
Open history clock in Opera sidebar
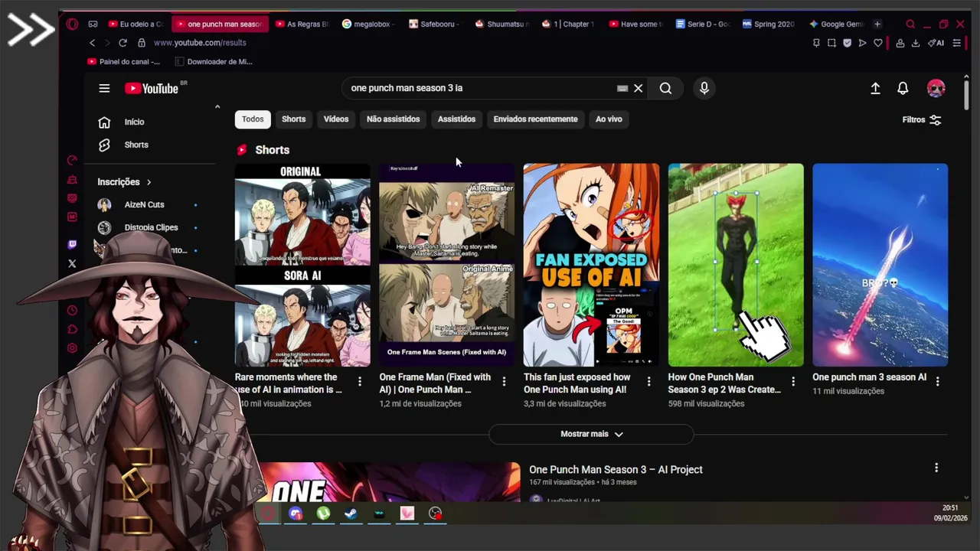pos(72,310)
